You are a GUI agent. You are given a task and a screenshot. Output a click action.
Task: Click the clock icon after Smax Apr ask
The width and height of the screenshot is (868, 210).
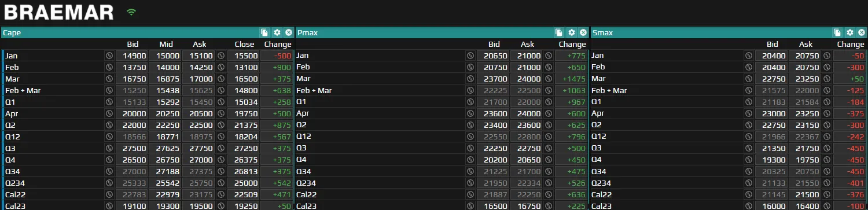pos(827,113)
